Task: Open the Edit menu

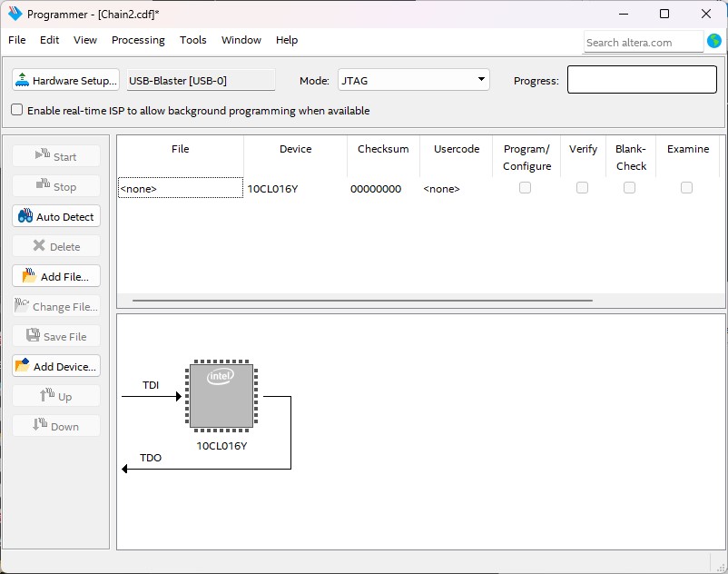Action: 49,40
